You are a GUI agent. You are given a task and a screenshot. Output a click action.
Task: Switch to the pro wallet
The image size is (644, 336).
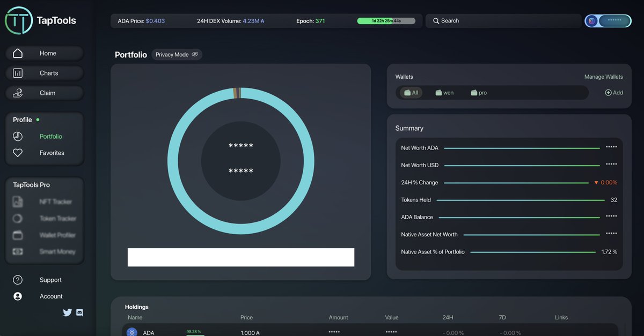pos(478,92)
